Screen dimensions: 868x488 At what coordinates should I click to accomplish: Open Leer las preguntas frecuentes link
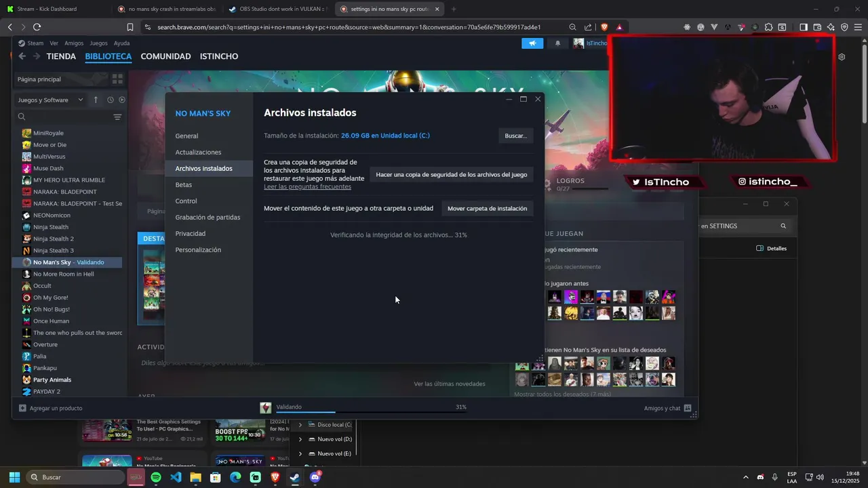click(307, 187)
